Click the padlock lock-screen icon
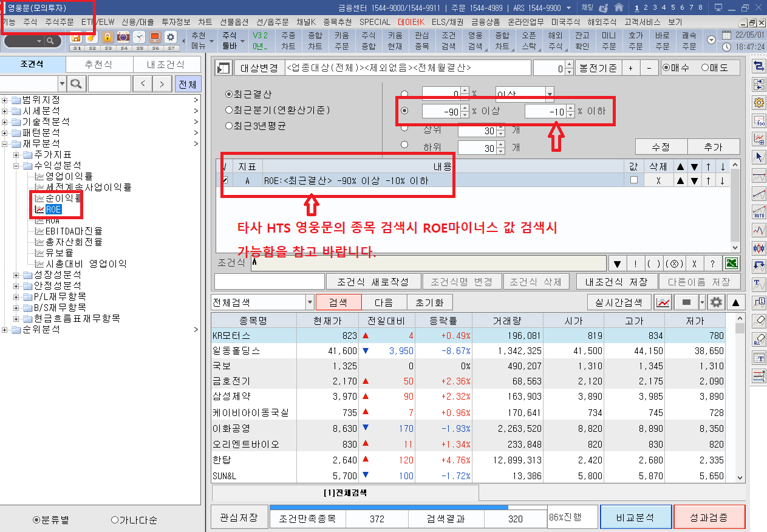The width and height of the screenshot is (767, 532). [107, 37]
